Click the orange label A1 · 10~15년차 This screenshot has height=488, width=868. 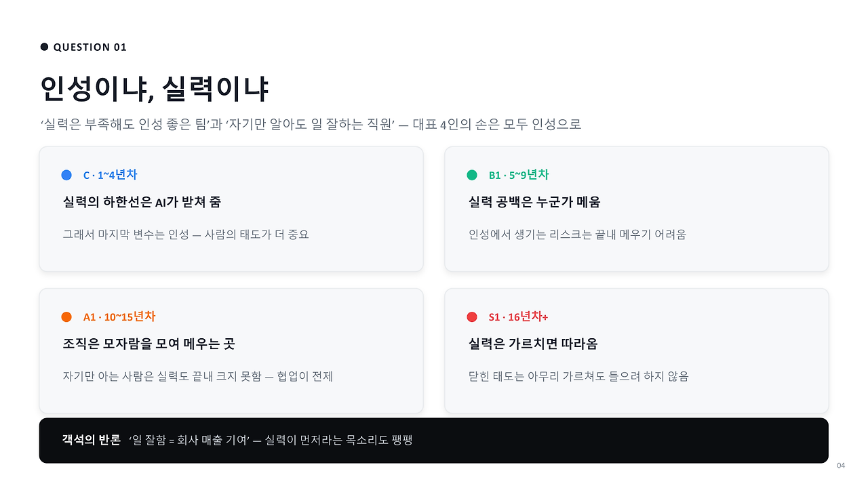119,317
